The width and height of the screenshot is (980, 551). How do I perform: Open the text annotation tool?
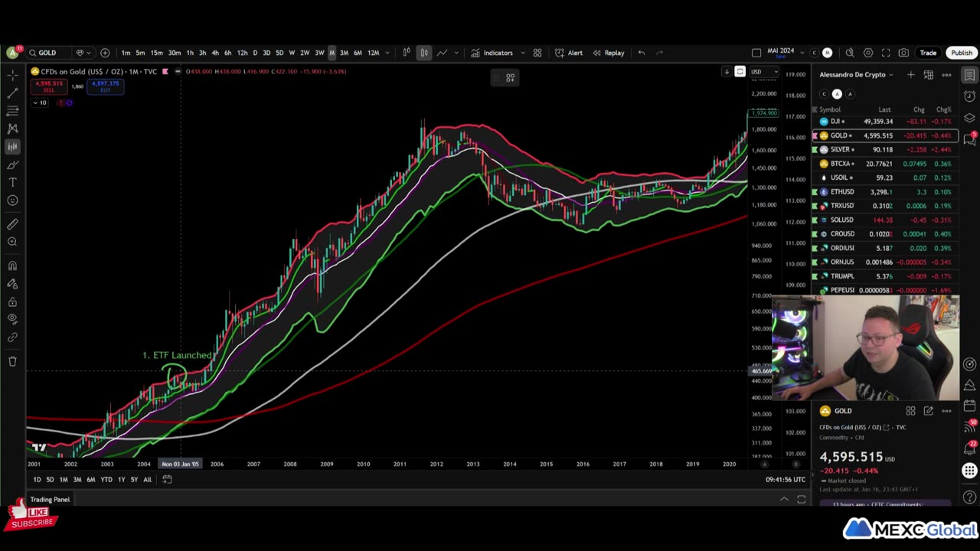tap(12, 182)
